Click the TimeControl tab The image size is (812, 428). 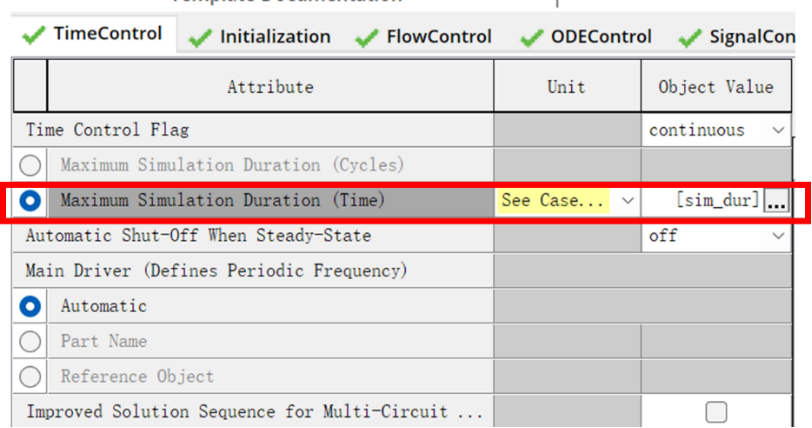[x=107, y=34]
